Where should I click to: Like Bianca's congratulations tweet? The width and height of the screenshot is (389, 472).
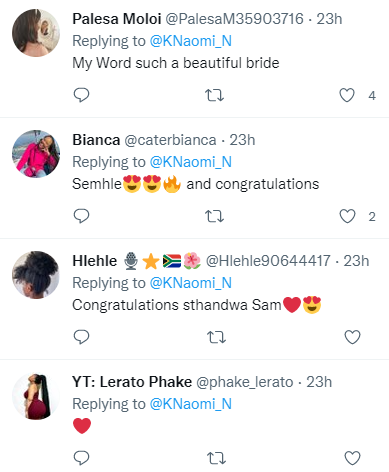coord(347,216)
